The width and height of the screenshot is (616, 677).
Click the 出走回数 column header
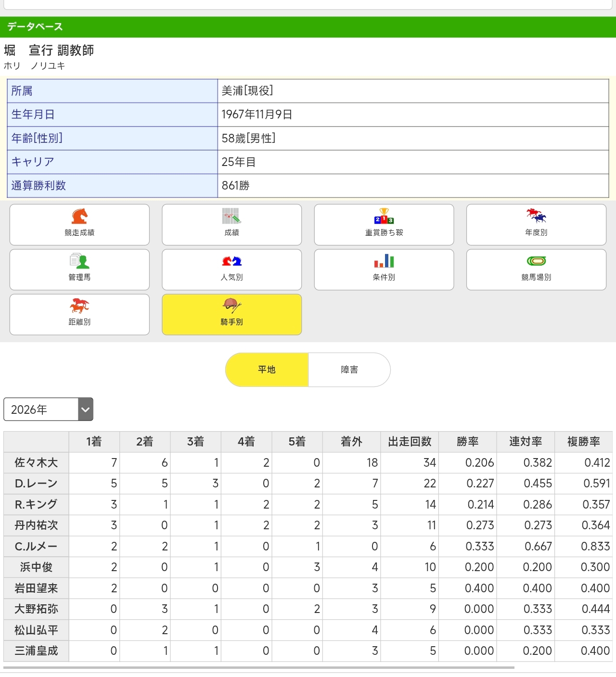(410, 442)
